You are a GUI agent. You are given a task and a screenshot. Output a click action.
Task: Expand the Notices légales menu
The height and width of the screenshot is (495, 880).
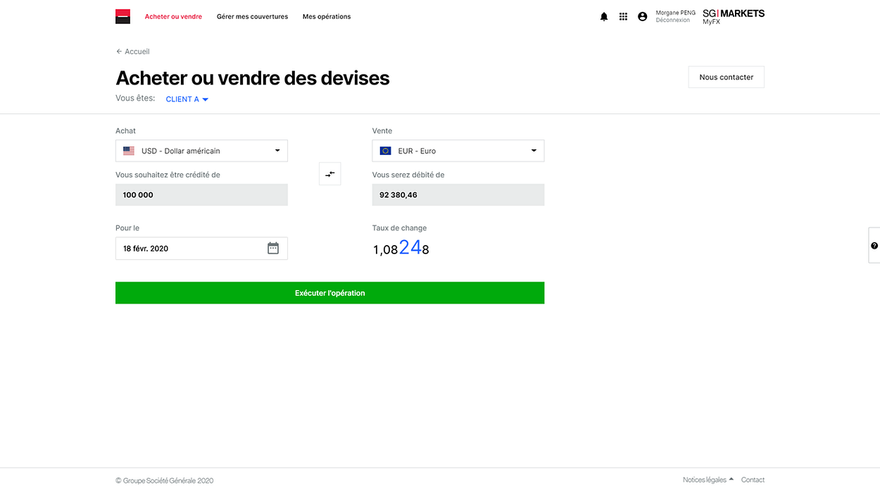pos(708,480)
